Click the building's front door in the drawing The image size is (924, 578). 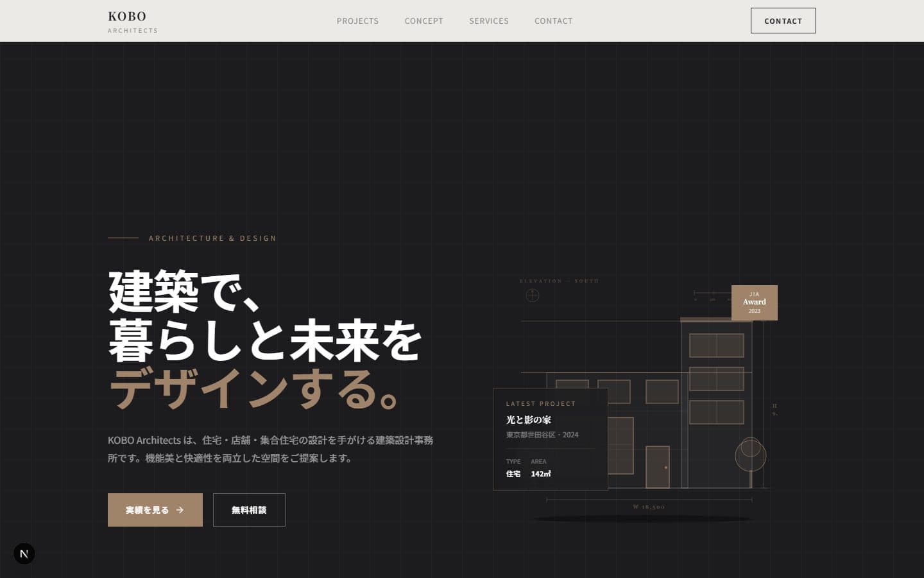tap(658, 467)
